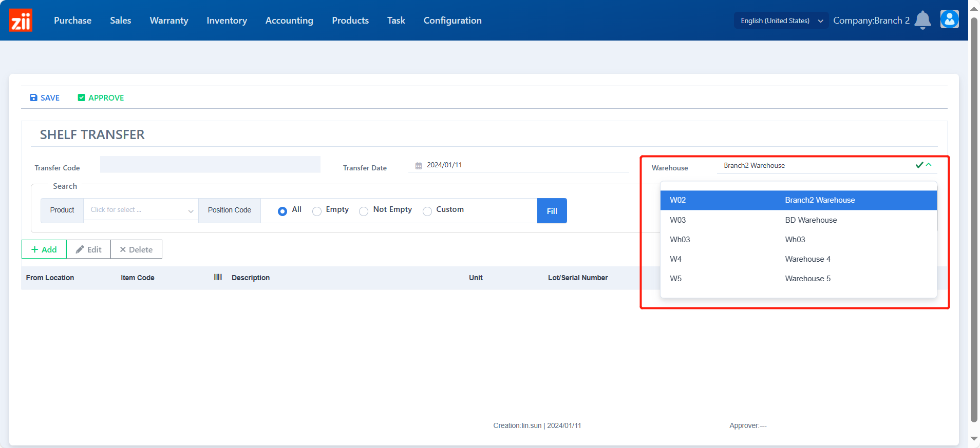Choose W4 Warehouse 4 option
980x448 pixels.
pyautogui.click(x=798, y=259)
